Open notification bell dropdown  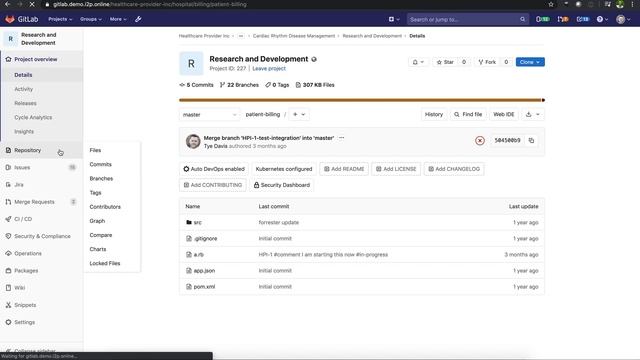(418, 62)
